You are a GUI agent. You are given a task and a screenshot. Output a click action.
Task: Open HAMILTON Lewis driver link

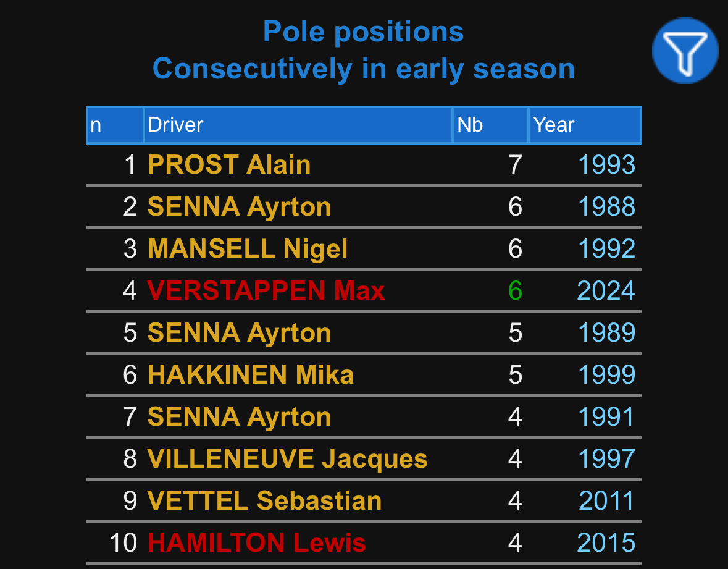[257, 543]
